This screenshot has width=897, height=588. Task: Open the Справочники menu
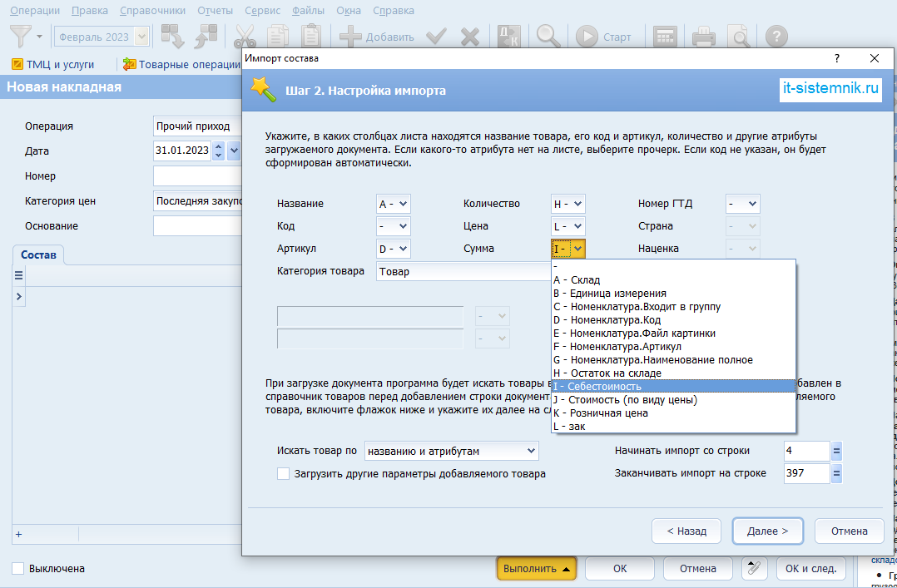(153, 10)
